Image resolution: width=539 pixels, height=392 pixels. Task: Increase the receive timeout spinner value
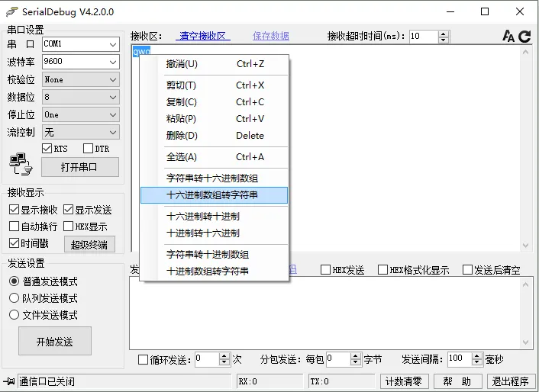pyautogui.click(x=444, y=34)
